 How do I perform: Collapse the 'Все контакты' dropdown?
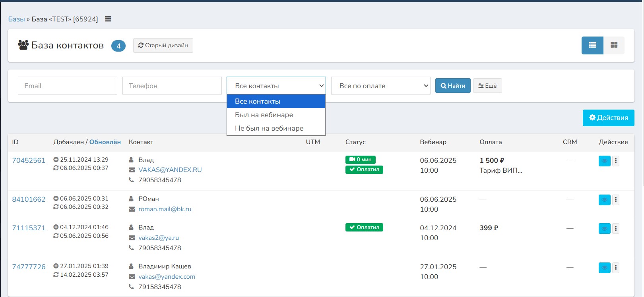pyautogui.click(x=276, y=86)
